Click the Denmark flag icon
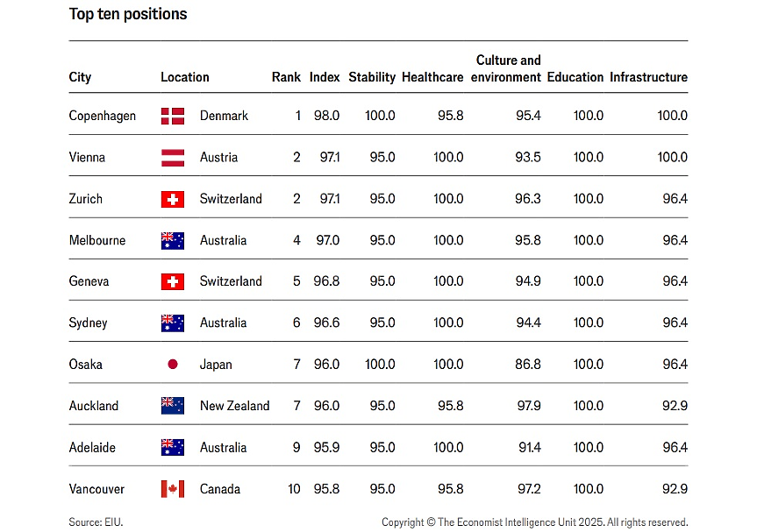Screen dimensions: 757x532 tap(172, 116)
